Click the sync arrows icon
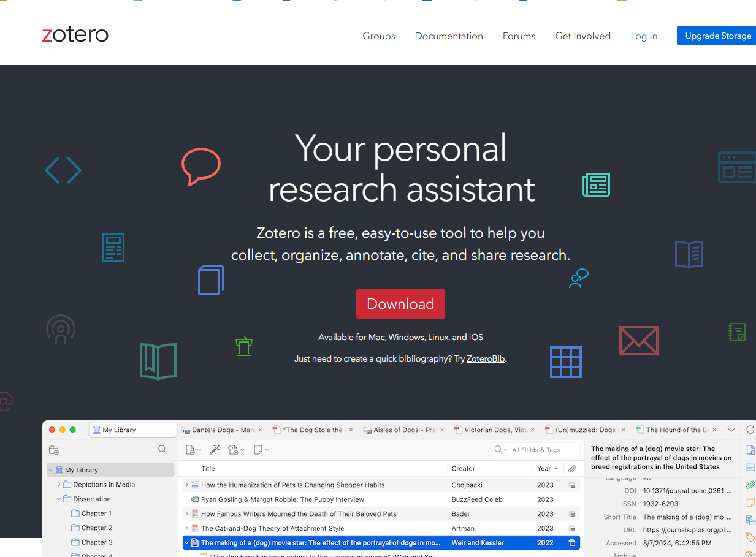Viewport: 756px width, 557px height. coord(750,430)
